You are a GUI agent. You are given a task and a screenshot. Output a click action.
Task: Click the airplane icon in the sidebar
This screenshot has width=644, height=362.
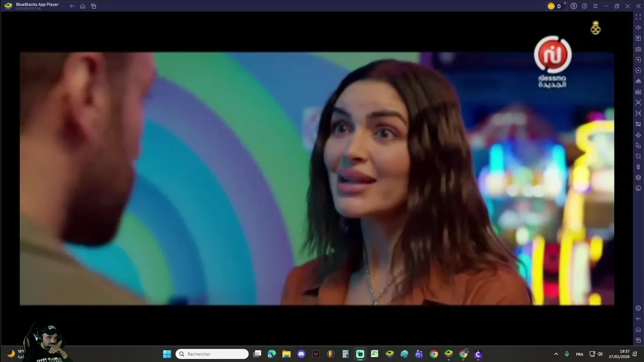(x=638, y=135)
